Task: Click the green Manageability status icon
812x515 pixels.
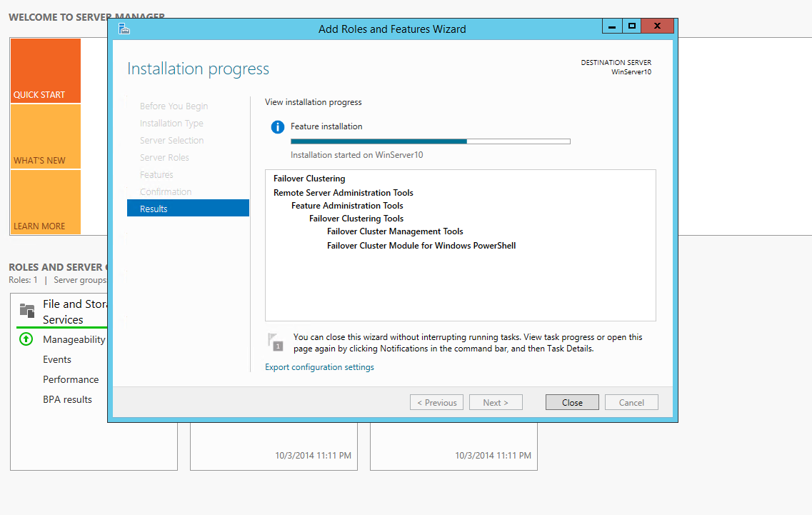Action: pos(26,339)
